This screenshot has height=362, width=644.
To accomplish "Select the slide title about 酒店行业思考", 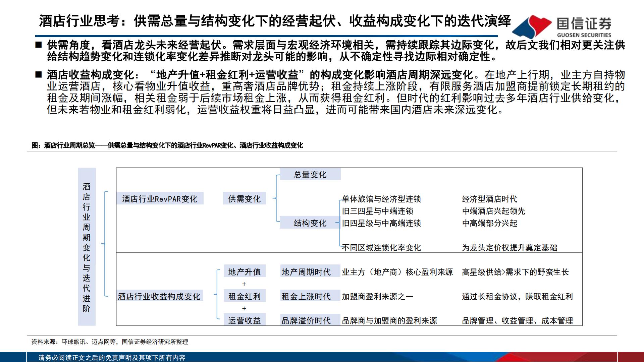I will click(275, 21).
